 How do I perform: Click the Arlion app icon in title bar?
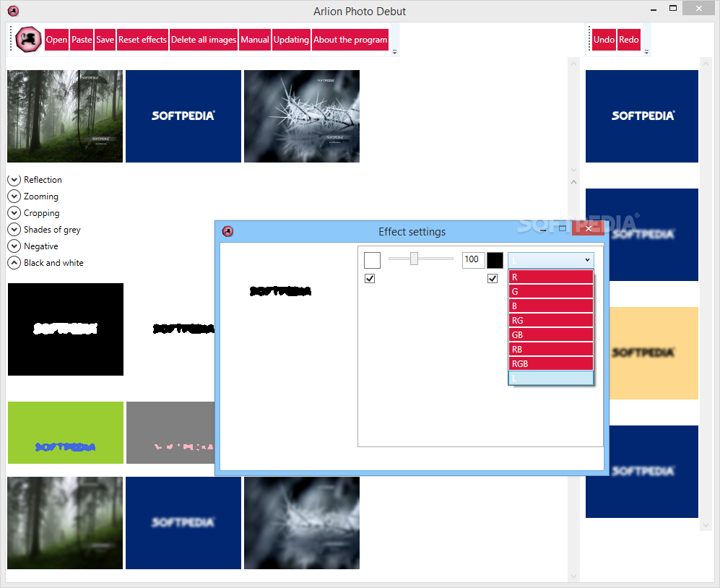[13, 11]
